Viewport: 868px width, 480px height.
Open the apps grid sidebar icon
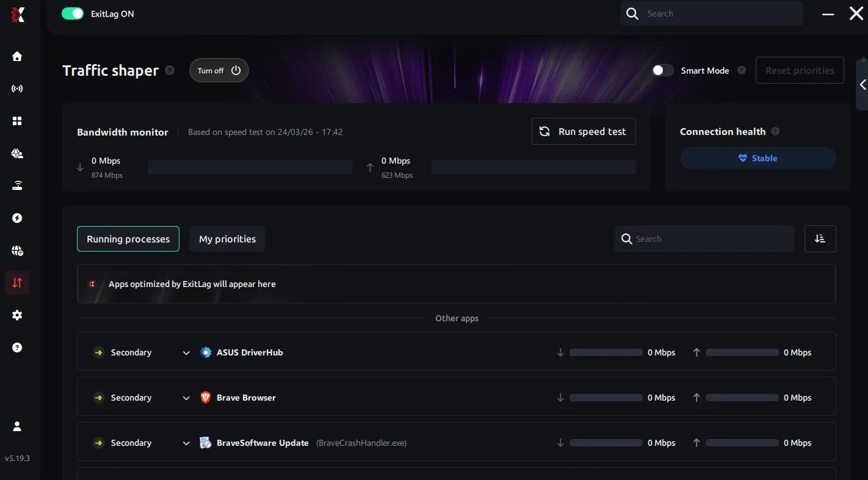[x=17, y=120]
